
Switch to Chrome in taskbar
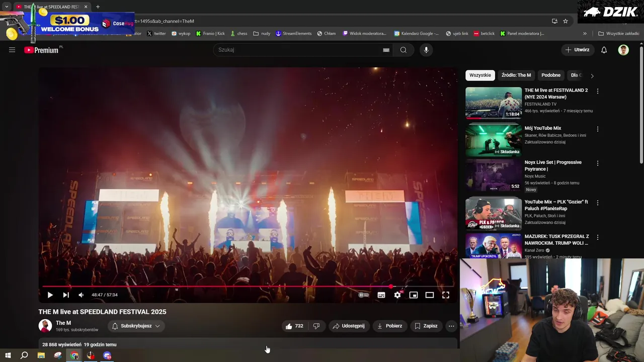point(74,355)
